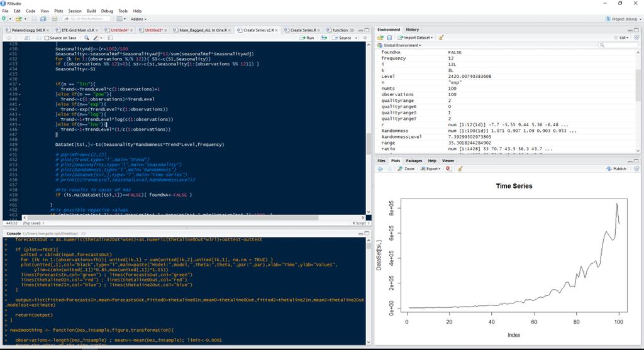Open the Project (None) dropdown
The width and height of the screenshot is (644, 350).
(x=623, y=19)
